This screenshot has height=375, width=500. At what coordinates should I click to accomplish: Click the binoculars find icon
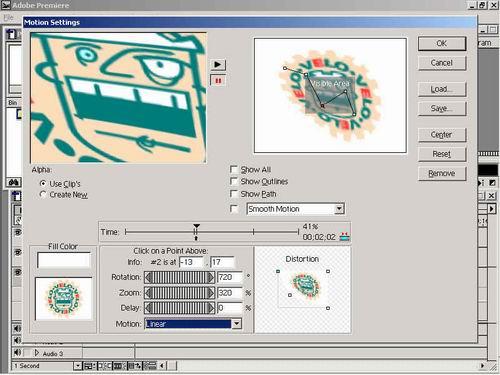point(14,182)
